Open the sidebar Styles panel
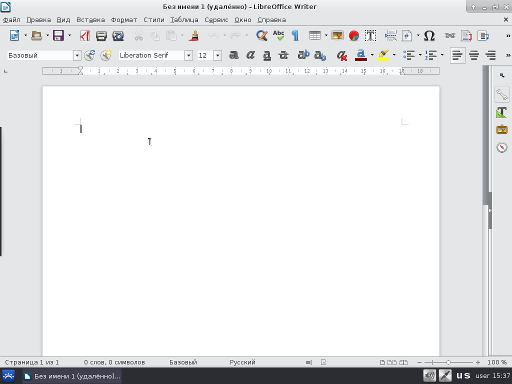This screenshot has height=384, width=512. pos(502,112)
